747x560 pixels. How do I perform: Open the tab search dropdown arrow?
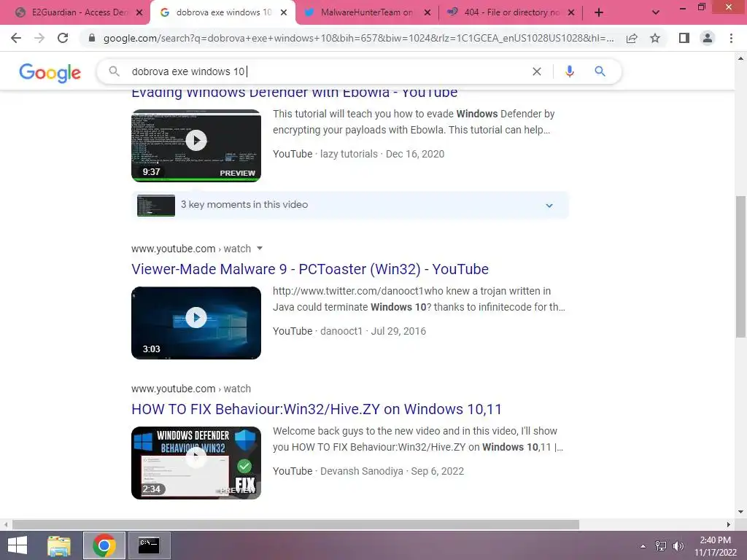point(656,12)
